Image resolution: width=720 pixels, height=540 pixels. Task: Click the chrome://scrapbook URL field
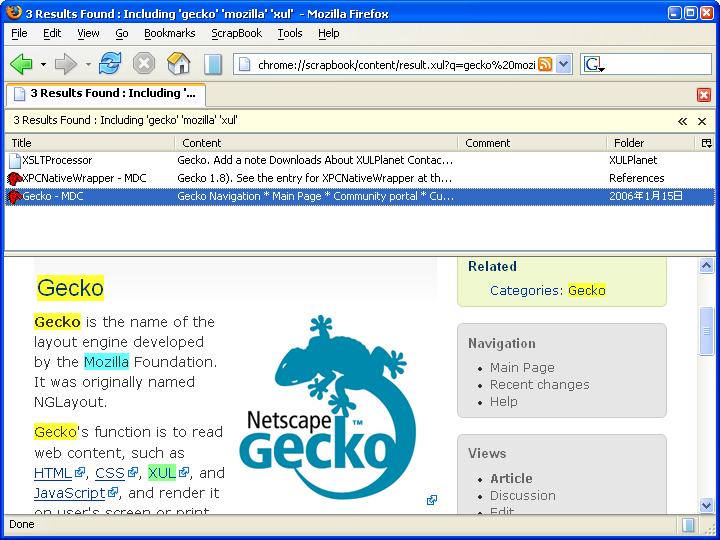coord(396,65)
